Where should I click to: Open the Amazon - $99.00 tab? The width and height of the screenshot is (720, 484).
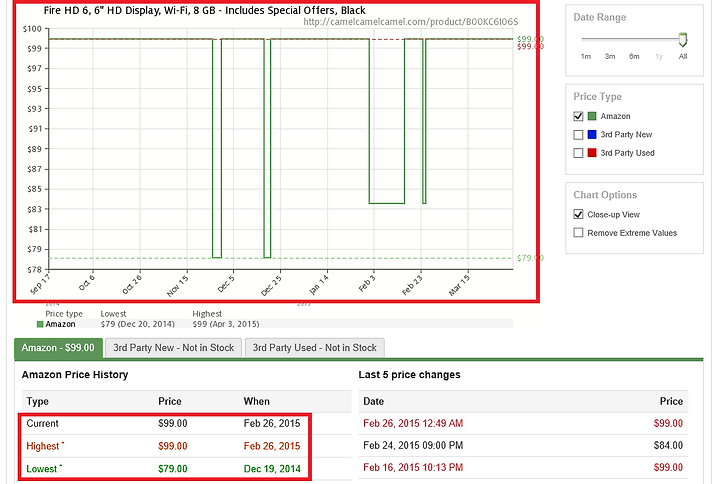tap(58, 348)
